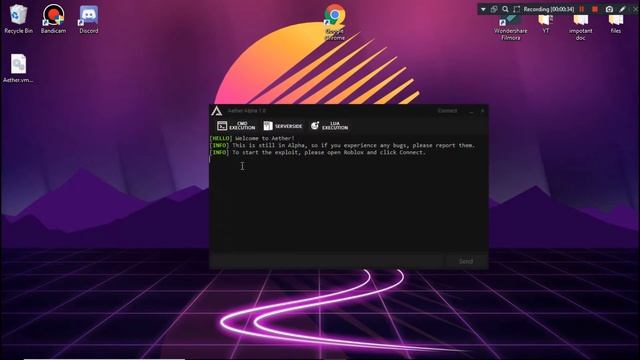Select the Google Chrome desktop shortcut

point(335,22)
